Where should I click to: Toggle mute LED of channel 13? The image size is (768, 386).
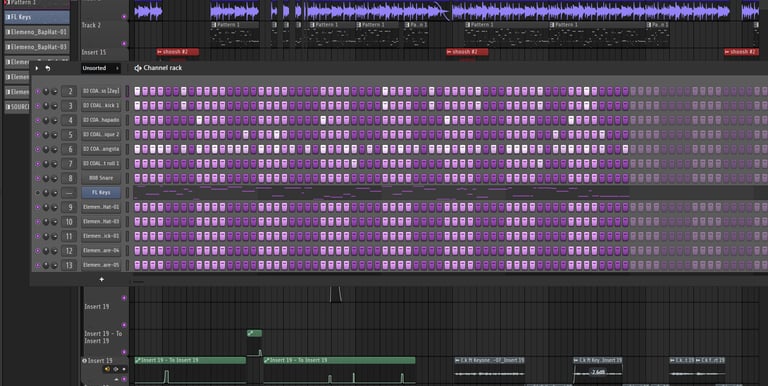click(x=38, y=265)
